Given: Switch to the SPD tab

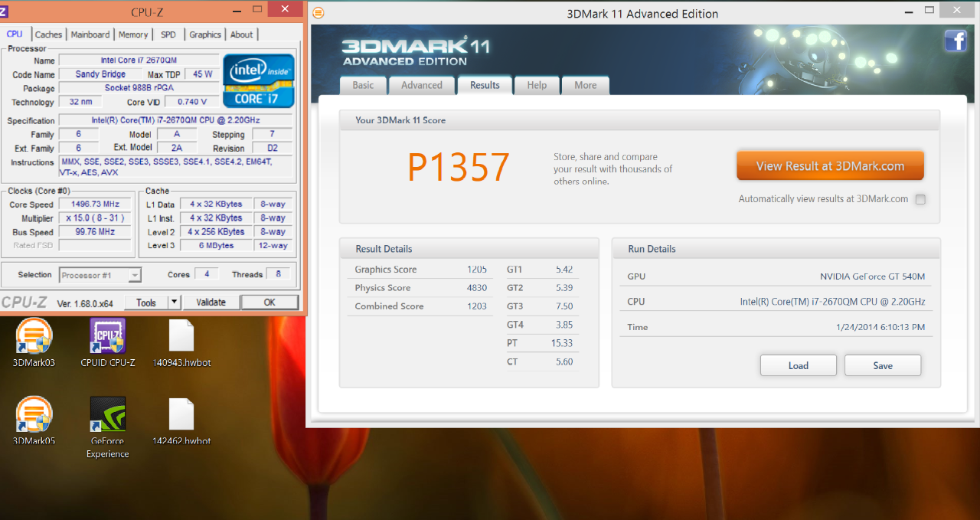Looking at the screenshot, I should coord(168,34).
